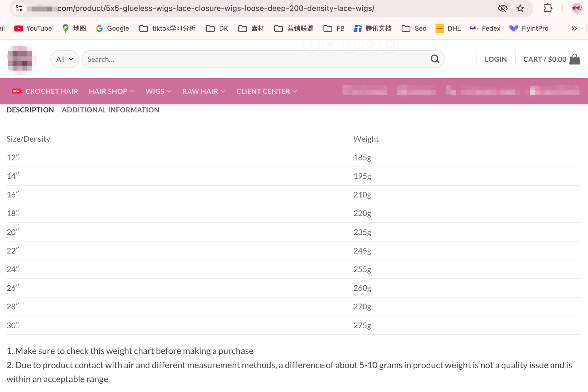Screen dimensions: 588x392
Task: Click the 185g weight for 12″
Action: pos(362,157)
